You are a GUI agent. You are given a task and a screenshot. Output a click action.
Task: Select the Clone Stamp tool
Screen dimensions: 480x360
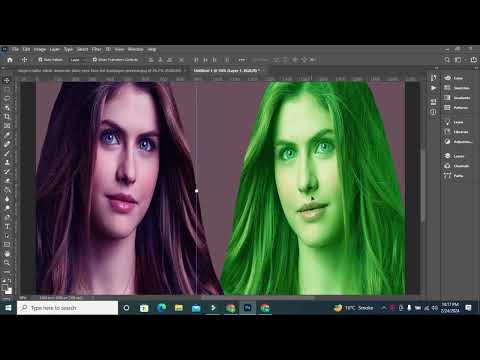click(x=7, y=162)
